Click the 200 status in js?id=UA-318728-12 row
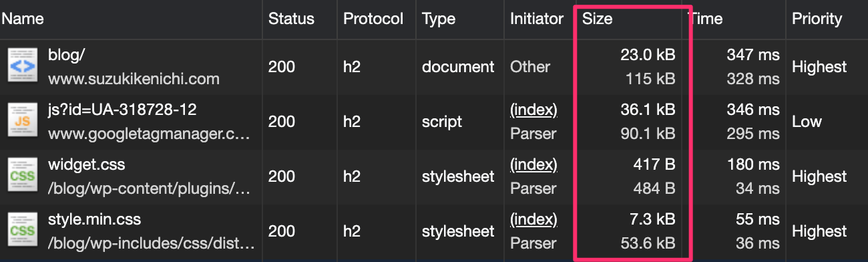The width and height of the screenshot is (868, 262). (x=282, y=122)
